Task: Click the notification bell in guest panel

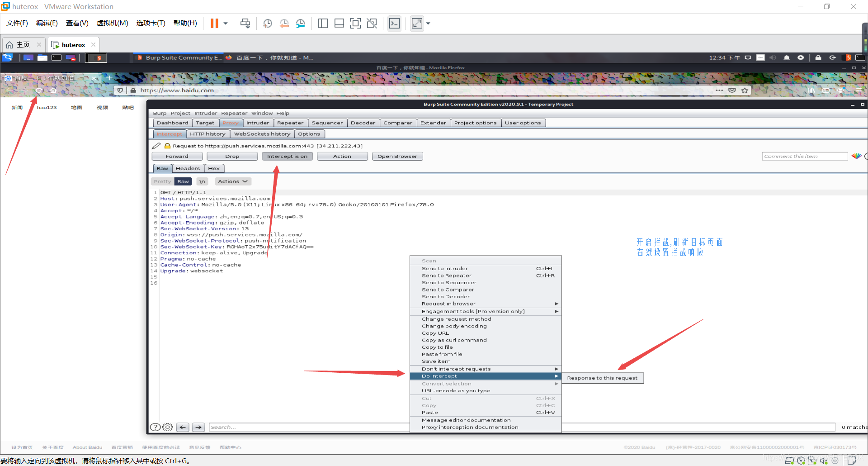Action: [787, 57]
